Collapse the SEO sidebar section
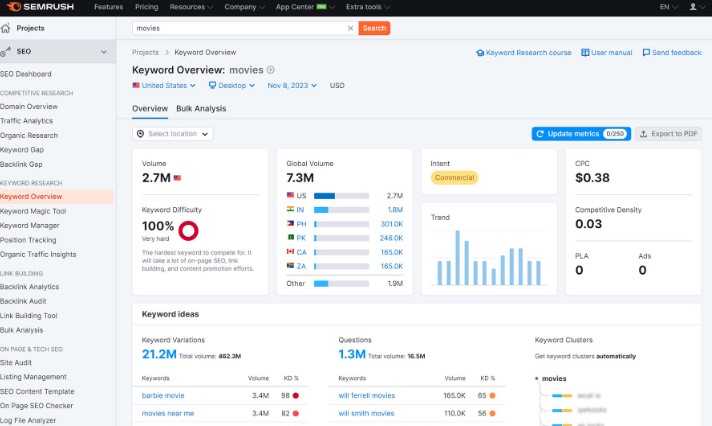The width and height of the screenshot is (712, 426). tap(104, 52)
